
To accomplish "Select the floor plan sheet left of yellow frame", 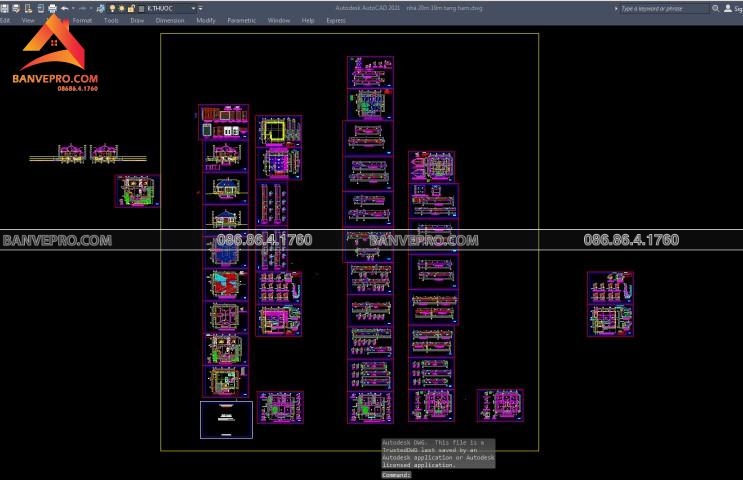I will coord(137,191).
